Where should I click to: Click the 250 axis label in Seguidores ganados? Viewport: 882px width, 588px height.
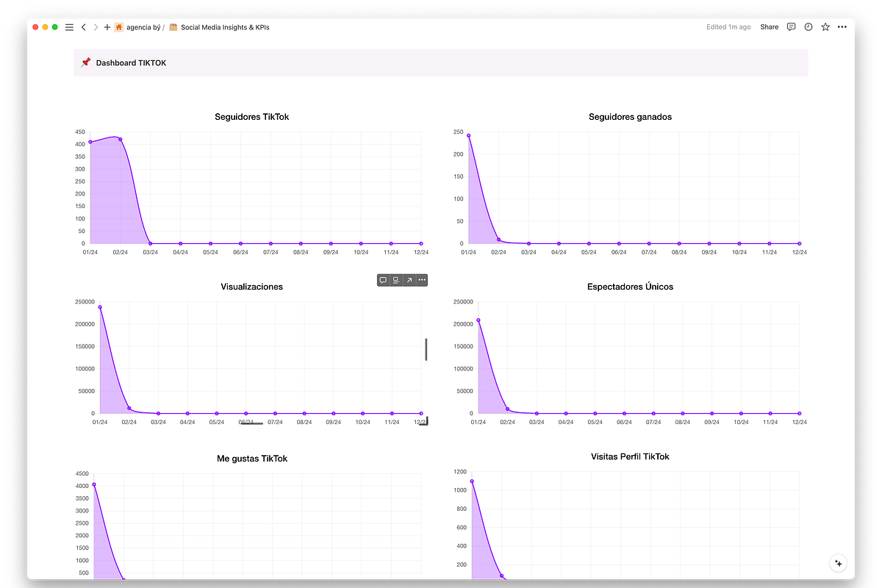click(458, 132)
